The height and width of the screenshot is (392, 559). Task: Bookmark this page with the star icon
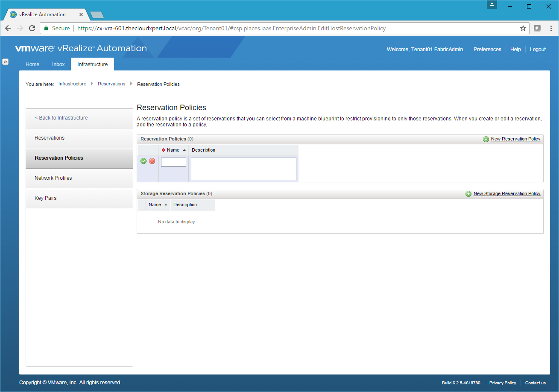pyautogui.click(x=523, y=28)
